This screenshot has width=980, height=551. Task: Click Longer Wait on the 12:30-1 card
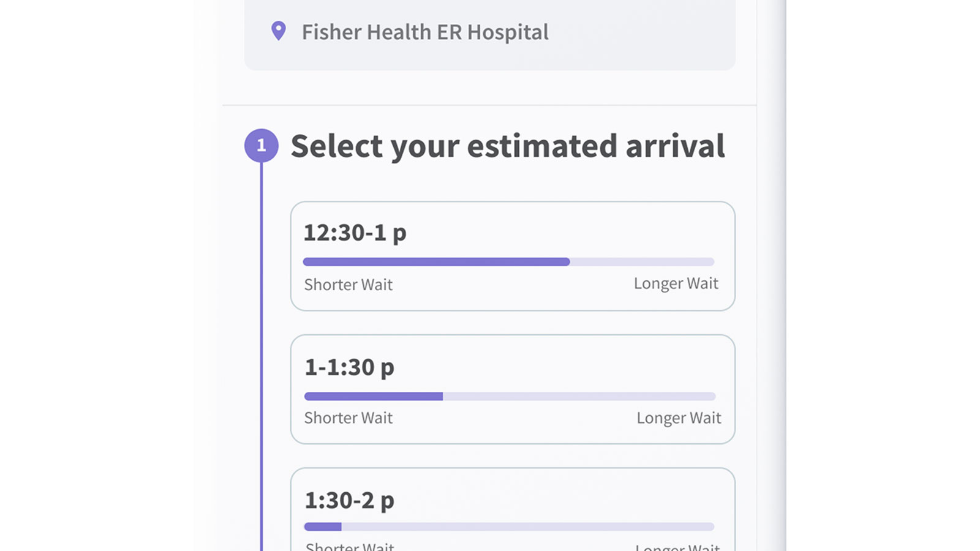[x=676, y=283]
